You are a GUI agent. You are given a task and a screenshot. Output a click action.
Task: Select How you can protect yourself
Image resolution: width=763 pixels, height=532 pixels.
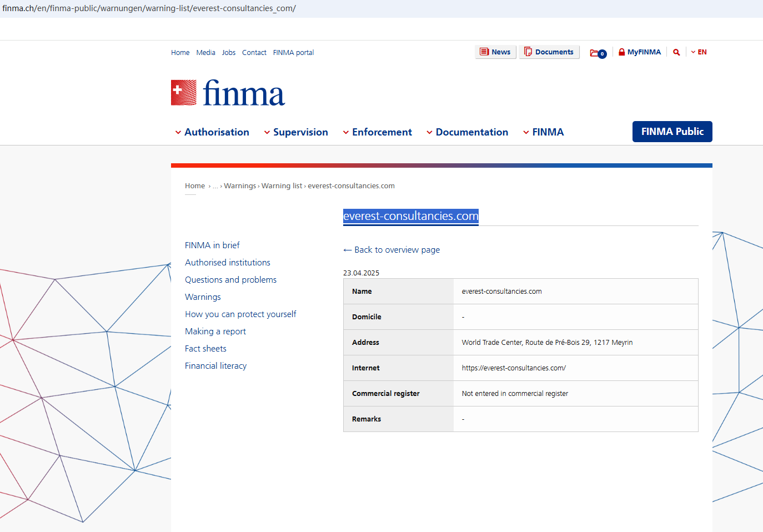point(241,314)
